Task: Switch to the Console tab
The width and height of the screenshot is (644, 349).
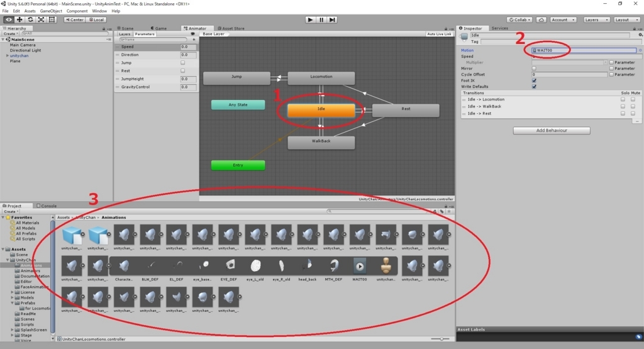Action: [47, 206]
